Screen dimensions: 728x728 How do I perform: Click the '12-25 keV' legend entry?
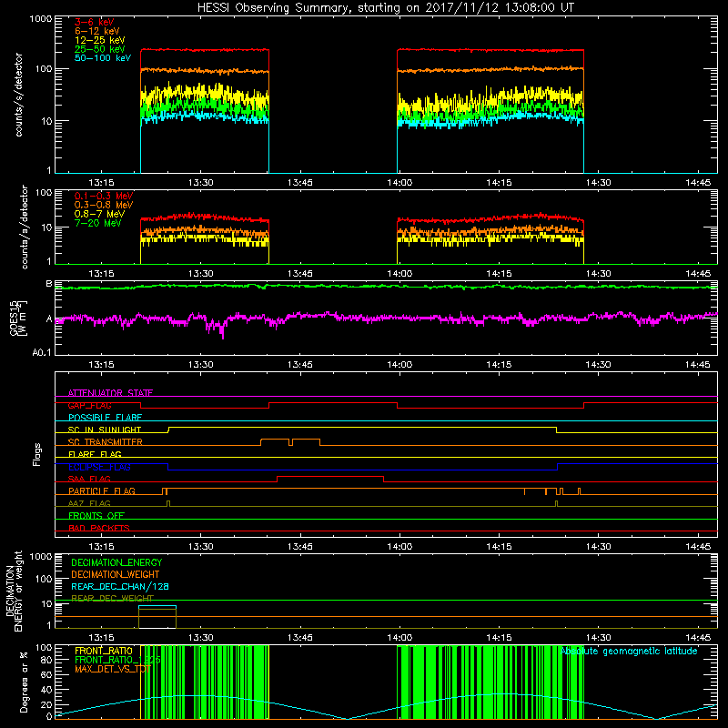[100, 40]
